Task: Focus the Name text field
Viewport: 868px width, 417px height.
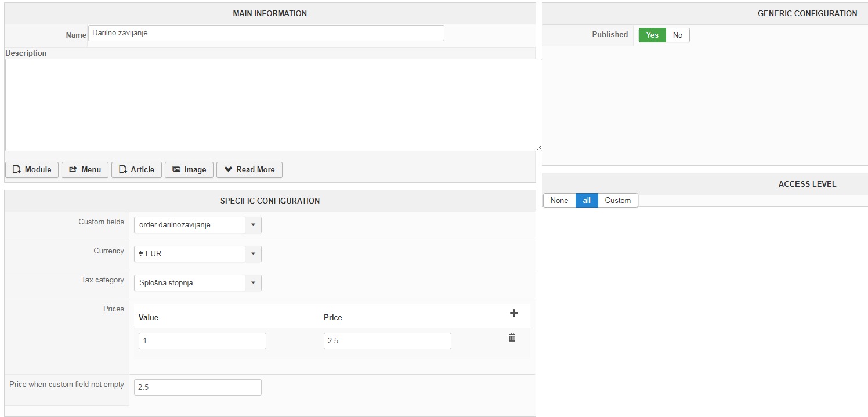Action: click(266, 33)
